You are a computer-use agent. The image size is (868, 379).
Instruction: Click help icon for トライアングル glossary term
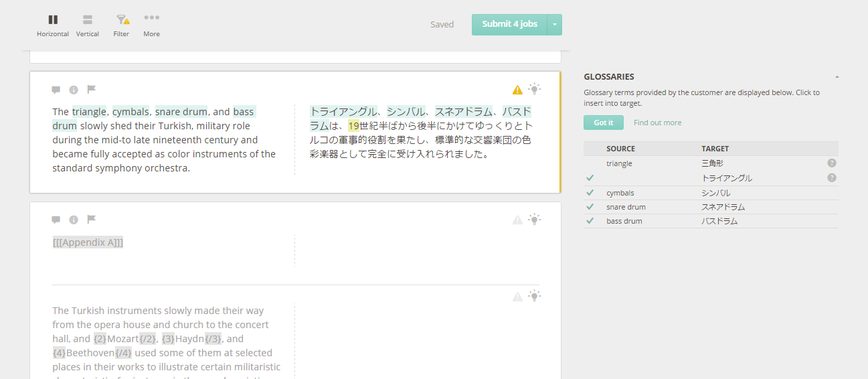pos(831,177)
